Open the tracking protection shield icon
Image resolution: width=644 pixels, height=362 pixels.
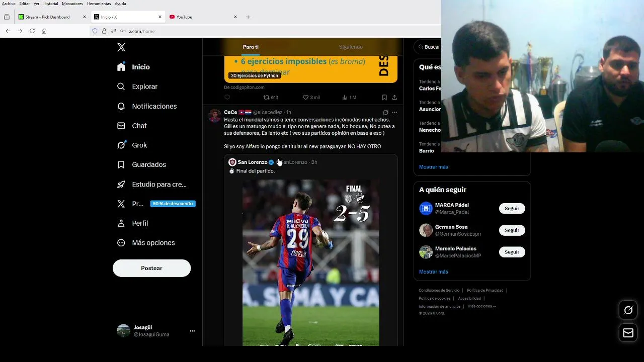click(95, 31)
